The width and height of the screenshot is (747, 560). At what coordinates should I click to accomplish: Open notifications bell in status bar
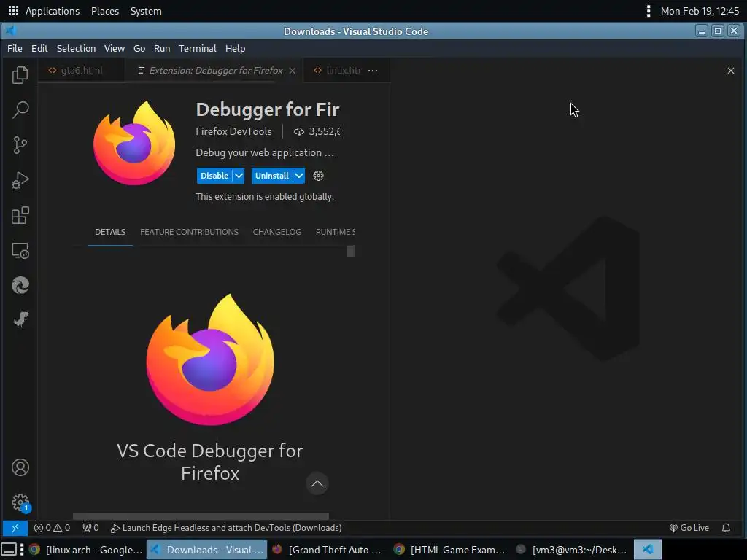click(726, 528)
